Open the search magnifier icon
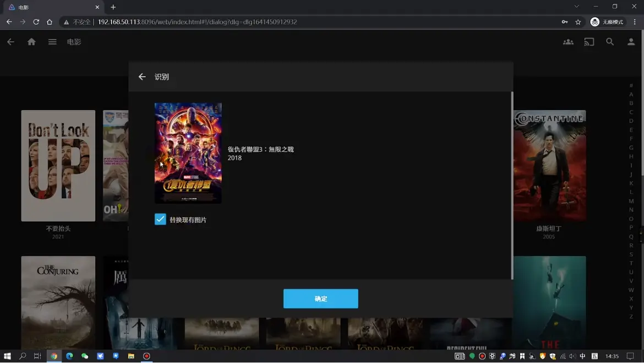This screenshot has height=363, width=644. point(610,42)
